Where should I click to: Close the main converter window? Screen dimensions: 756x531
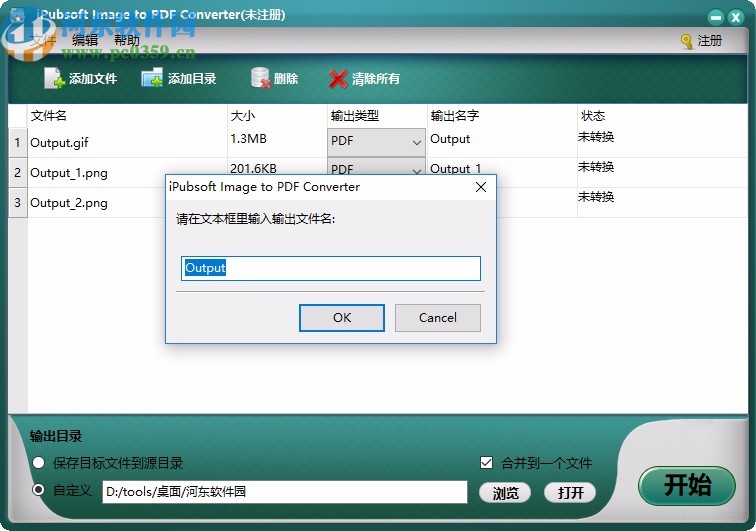pyautogui.click(x=736, y=18)
